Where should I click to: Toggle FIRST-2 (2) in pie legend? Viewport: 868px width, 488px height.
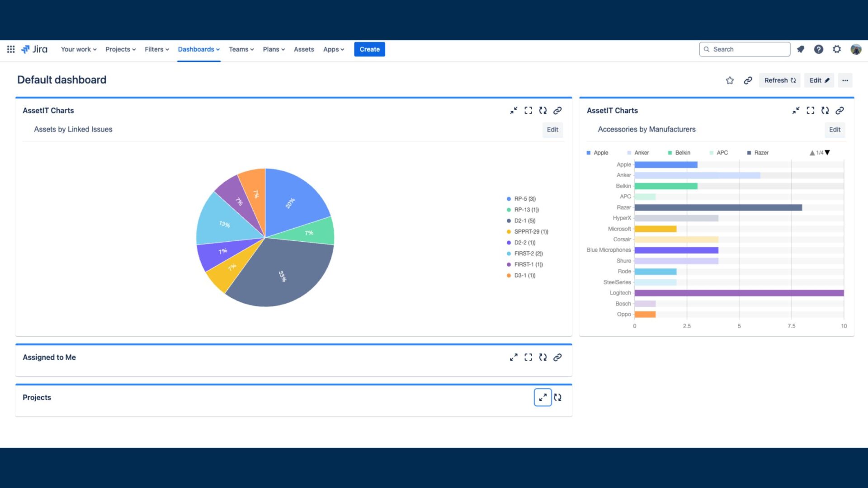pyautogui.click(x=525, y=253)
